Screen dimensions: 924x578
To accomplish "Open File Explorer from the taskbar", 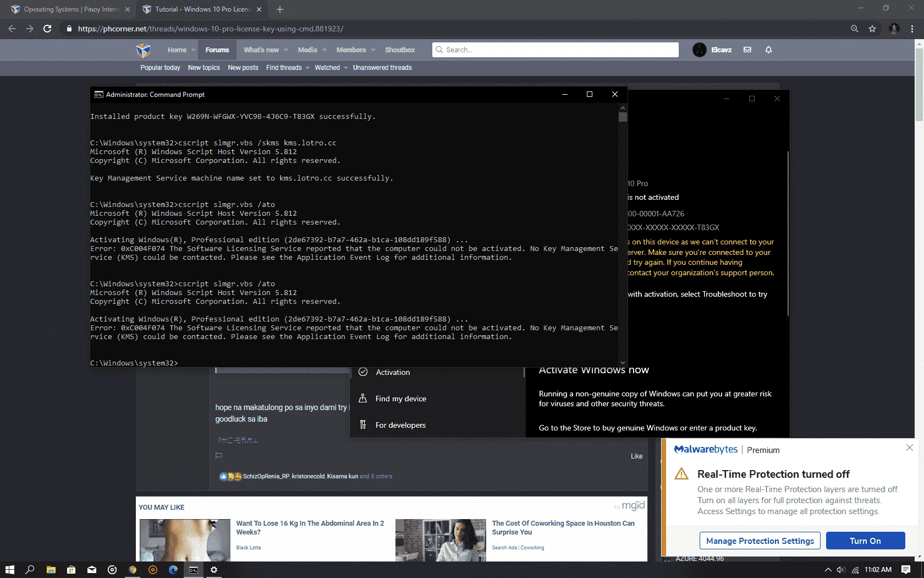I will (51, 570).
